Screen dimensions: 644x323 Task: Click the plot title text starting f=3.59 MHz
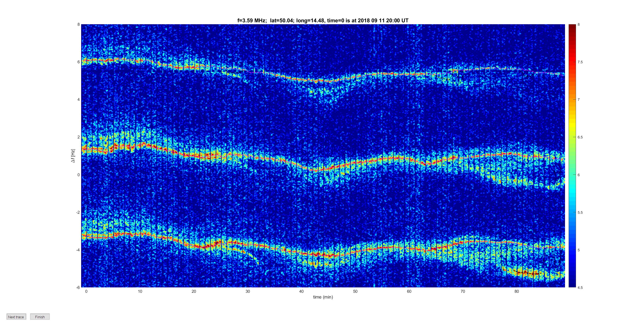coord(323,21)
